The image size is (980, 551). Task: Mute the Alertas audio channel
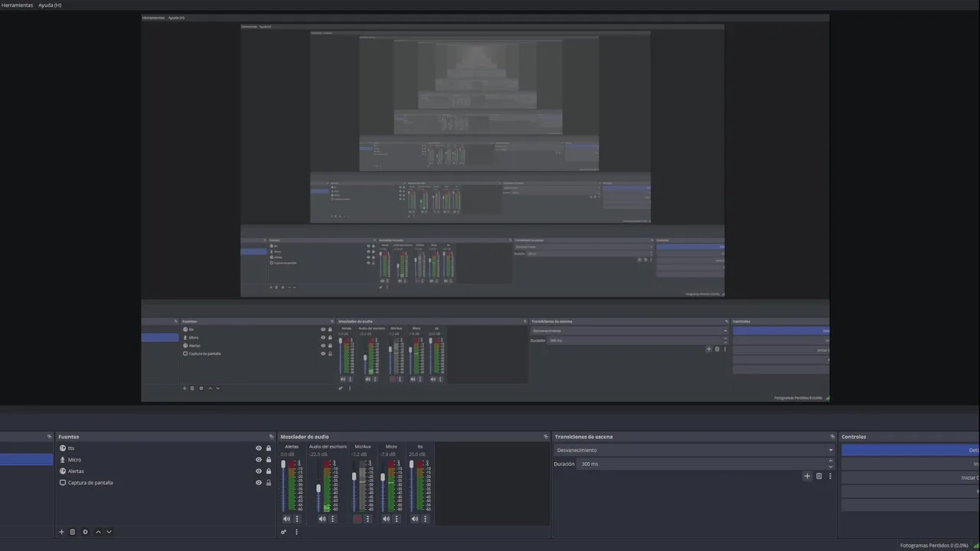pyautogui.click(x=286, y=519)
